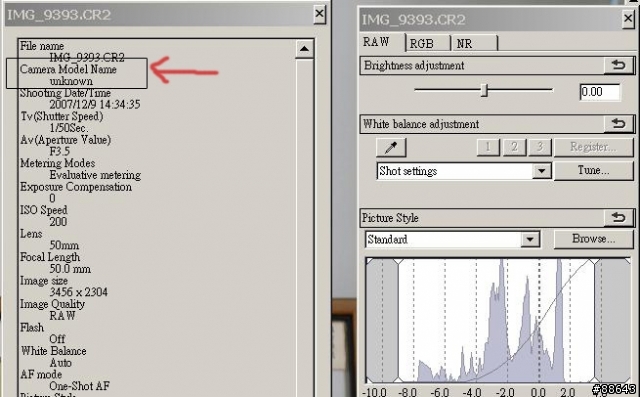Select white balance preset 3 button

(x=540, y=147)
